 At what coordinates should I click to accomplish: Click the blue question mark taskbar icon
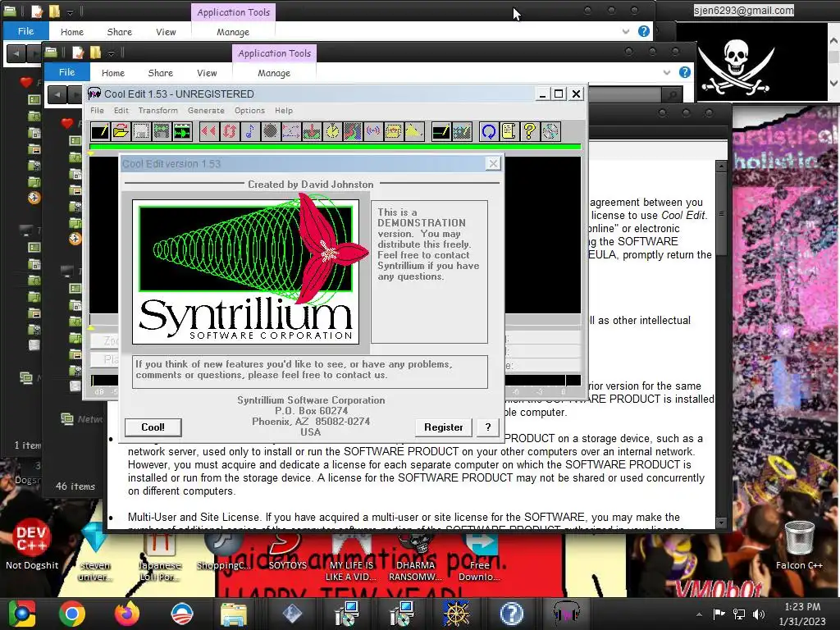point(512,614)
